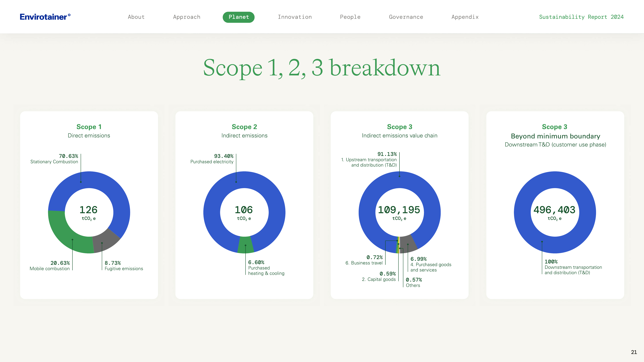The width and height of the screenshot is (644, 362).
Task: Open the About section
Action: (136, 17)
